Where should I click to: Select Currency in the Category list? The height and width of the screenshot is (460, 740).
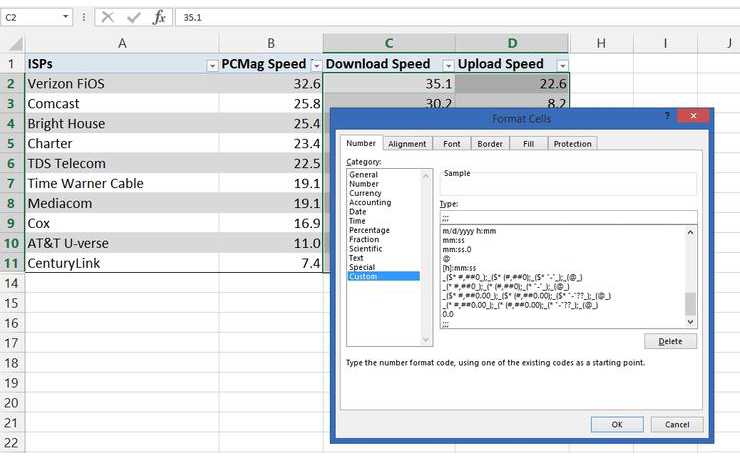tap(365, 193)
